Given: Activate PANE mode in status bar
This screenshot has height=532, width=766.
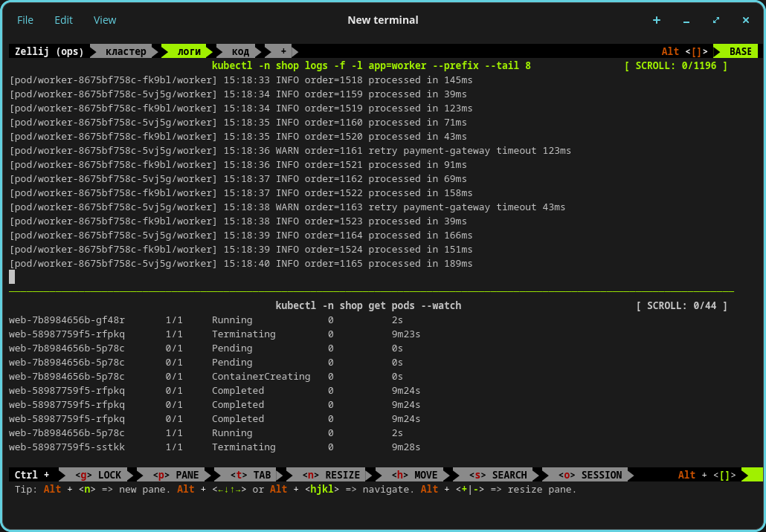Looking at the screenshot, I should [176, 475].
